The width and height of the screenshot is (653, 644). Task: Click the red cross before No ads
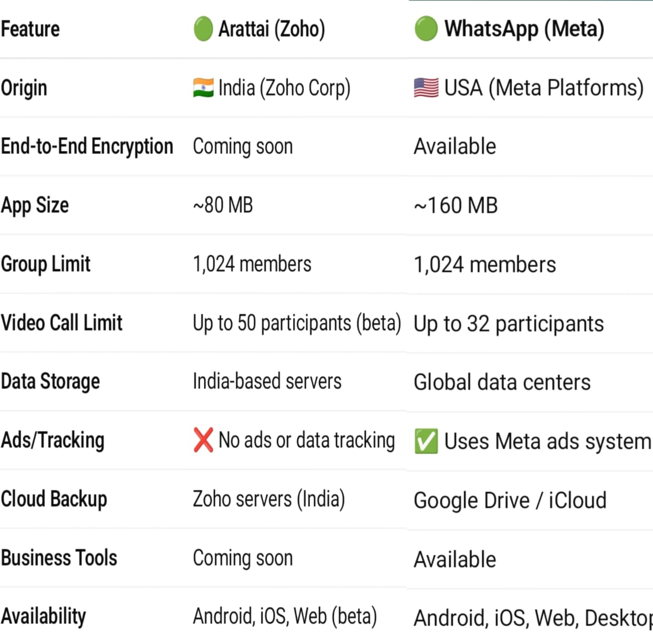tap(203, 440)
